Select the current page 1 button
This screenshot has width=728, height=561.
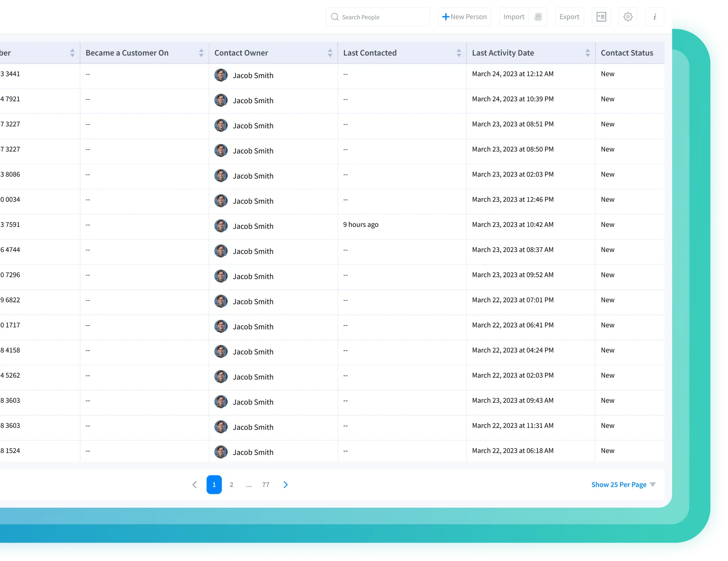tap(214, 485)
